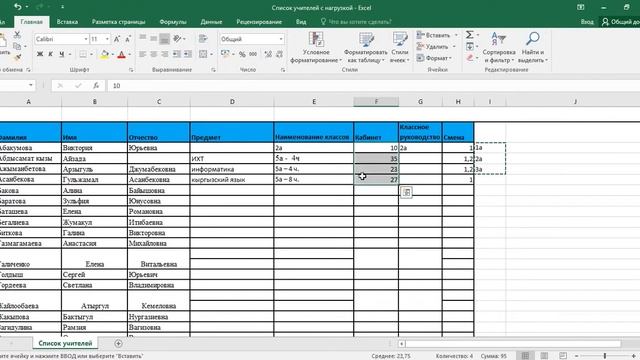Open the Выравнивание dialog launcher
Image resolution: width=640 pixels, height=360 pixels.
(x=213, y=70)
